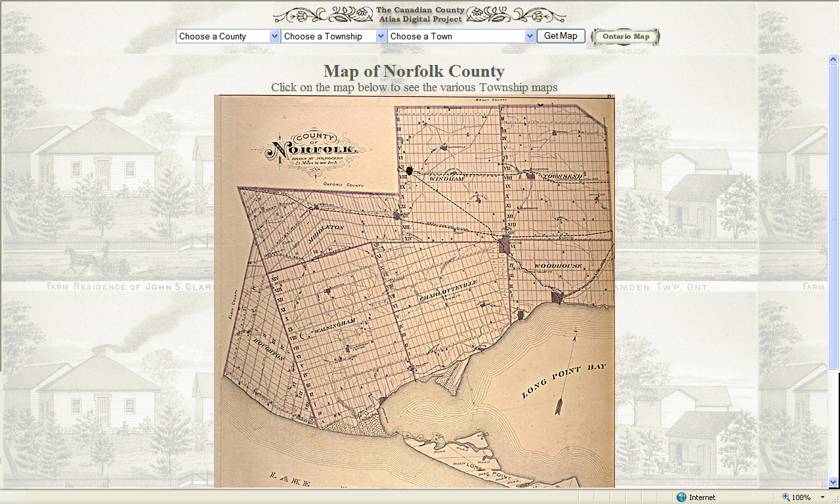Open the Houghton township map
This screenshot has width=840, height=504.
269,352
